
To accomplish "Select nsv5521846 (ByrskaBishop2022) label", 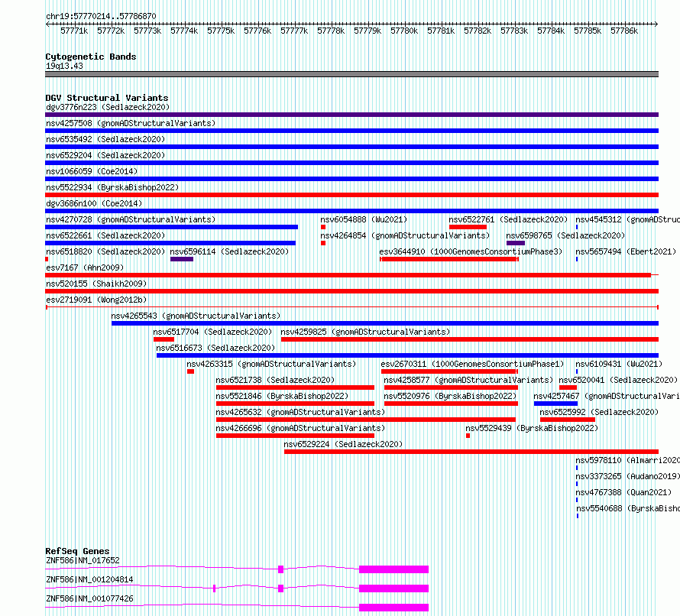I will point(282,396).
